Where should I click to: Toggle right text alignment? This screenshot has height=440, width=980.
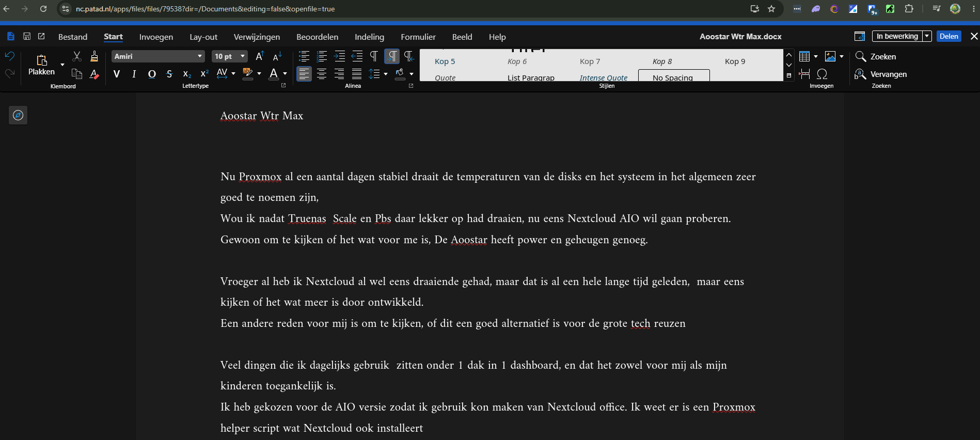click(x=339, y=74)
